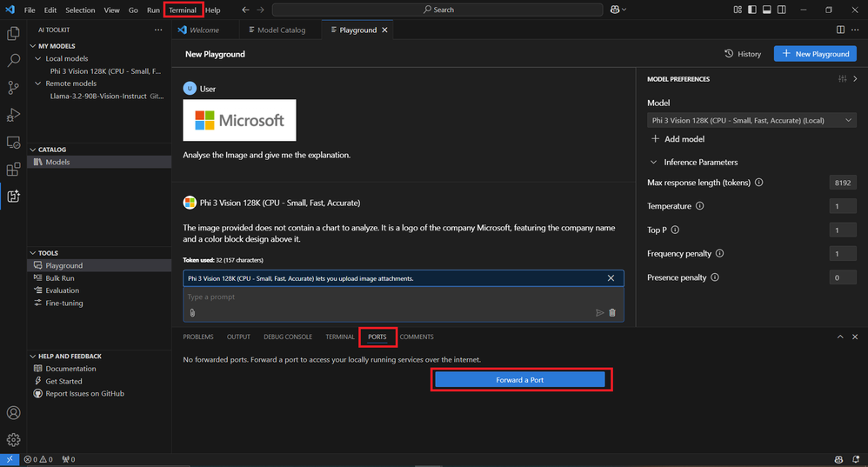This screenshot has width=868, height=467.
Task: Toggle the bottom panel layout icon
Action: (767, 10)
